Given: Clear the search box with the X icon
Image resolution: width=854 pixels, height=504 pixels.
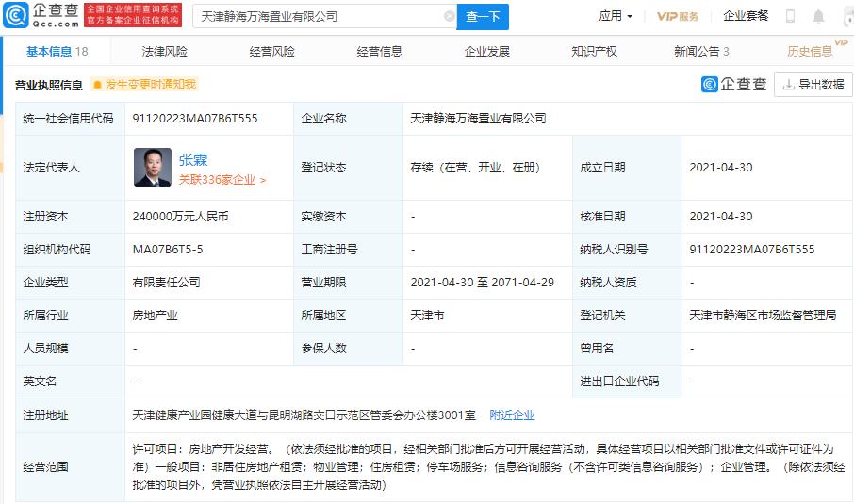Looking at the screenshot, I should coord(450,16).
